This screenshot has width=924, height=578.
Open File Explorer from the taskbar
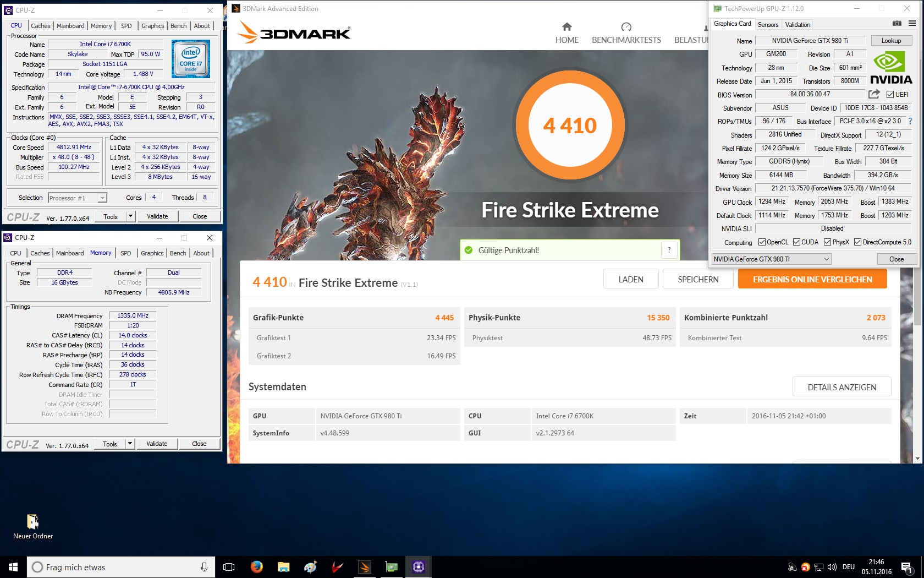[283, 567]
